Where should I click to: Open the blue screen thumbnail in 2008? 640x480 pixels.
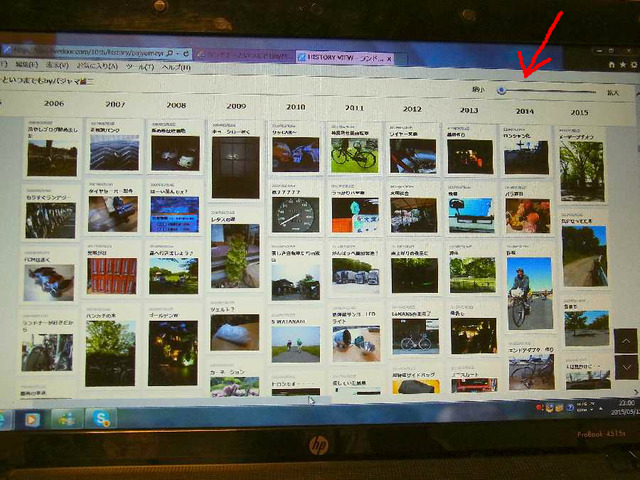click(175, 214)
